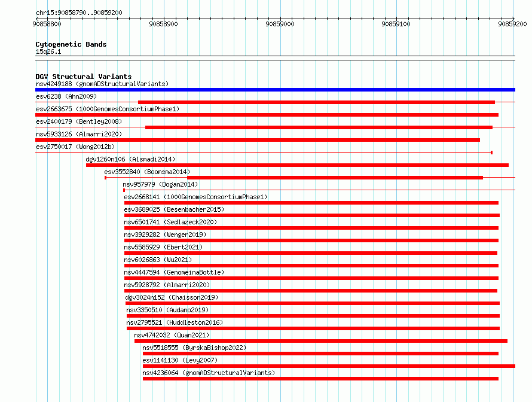This screenshot has width=532, height=402.
Task: Select the nsv3350510 red variant bar
Action: (x=313, y=316)
